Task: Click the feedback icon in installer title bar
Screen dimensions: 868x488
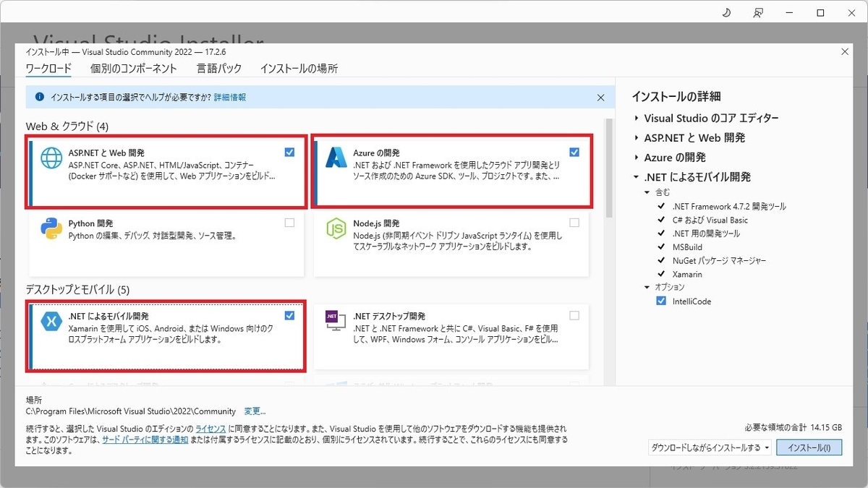Action: pos(757,12)
